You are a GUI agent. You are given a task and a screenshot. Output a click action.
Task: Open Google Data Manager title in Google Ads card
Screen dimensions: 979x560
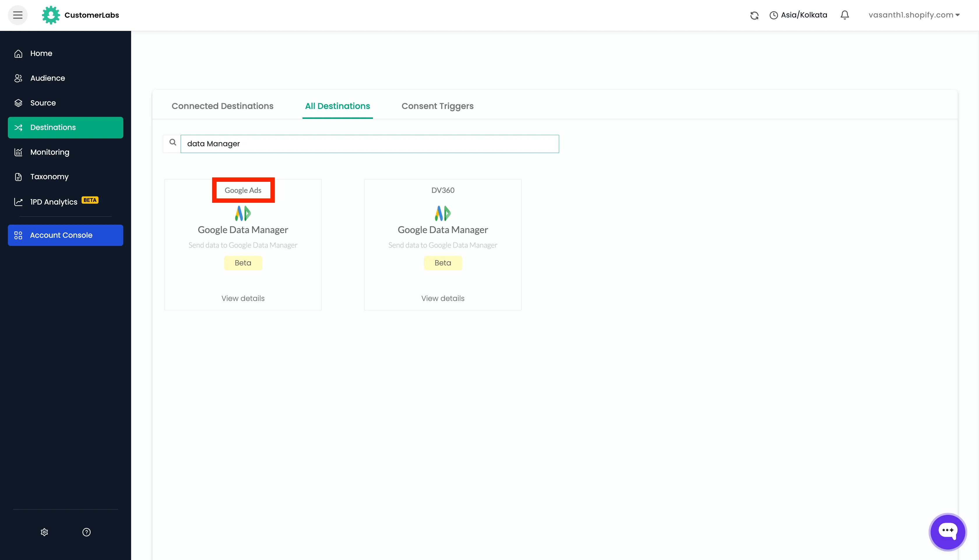point(243,230)
